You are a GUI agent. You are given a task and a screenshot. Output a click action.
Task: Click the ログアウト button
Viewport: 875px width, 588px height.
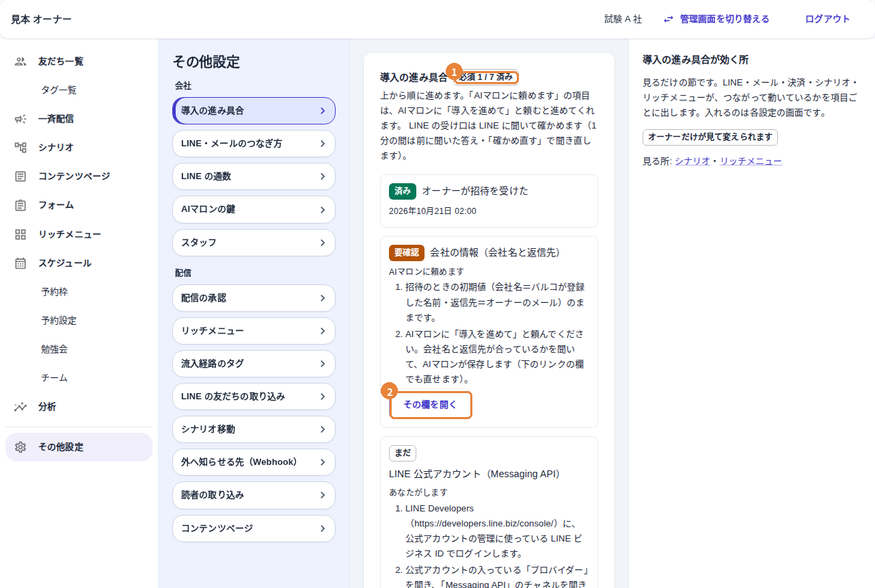[828, 19]
